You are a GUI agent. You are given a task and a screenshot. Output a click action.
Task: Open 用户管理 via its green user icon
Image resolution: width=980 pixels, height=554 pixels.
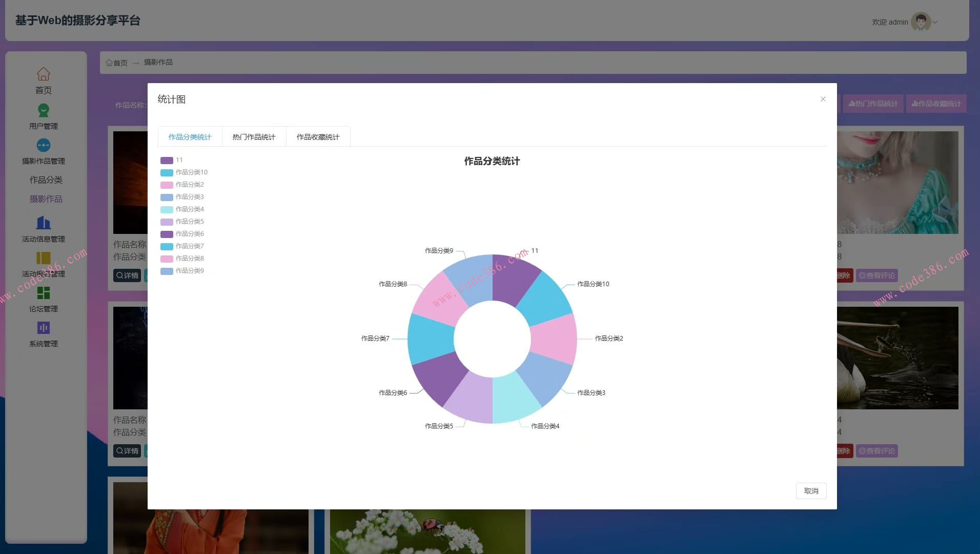(44, 110)
